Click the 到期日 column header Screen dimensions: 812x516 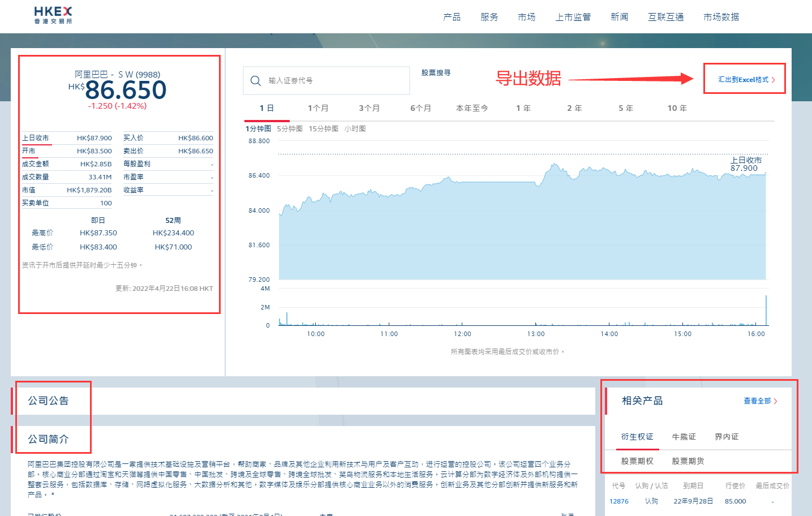(x=693, y=485)
